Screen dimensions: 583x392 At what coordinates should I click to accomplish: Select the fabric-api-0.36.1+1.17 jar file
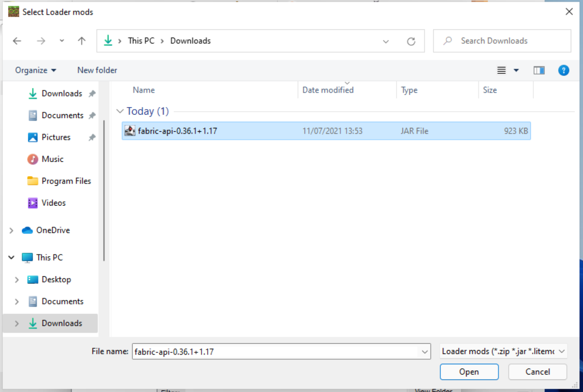(177, 131)
